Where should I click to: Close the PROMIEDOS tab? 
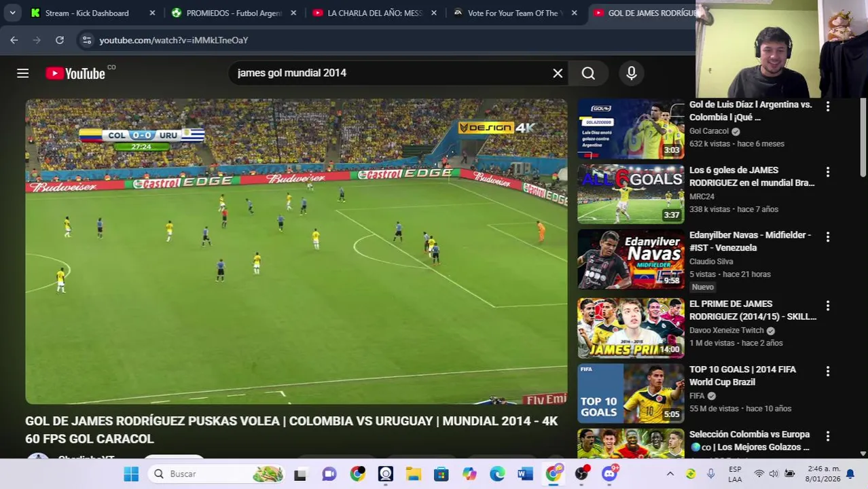pyautogui.click(x=293, y=13)
